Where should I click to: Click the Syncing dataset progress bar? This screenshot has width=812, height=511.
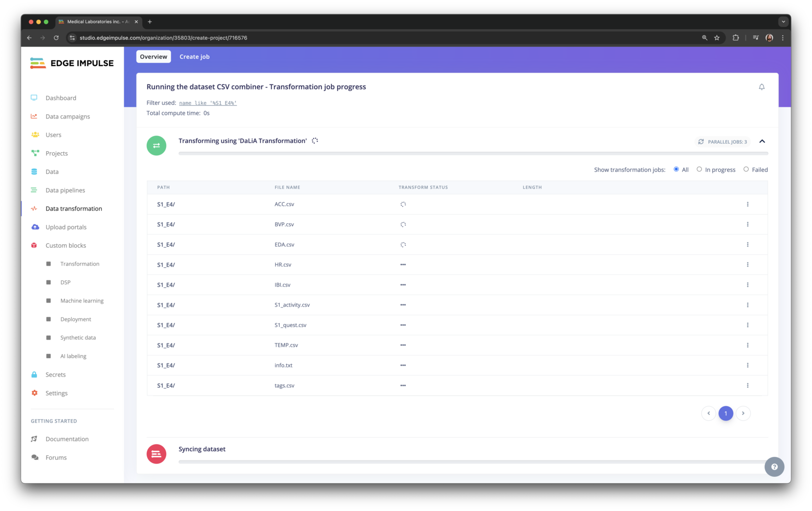click(x=473, y=461)
